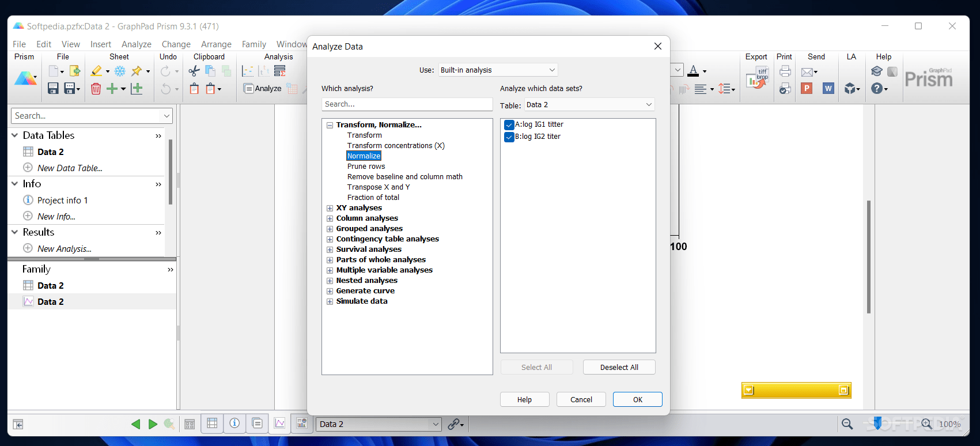Viewport: 980px width, 446px height.
Task: Expand the XY analyses group
Action: click(330, 208)
